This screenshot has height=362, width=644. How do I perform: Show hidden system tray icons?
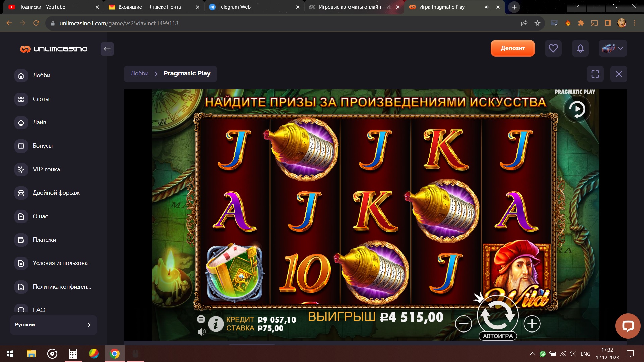[532, 354]
